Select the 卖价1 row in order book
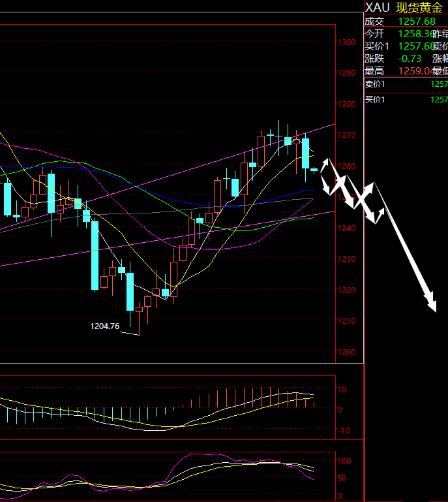 (406, 84)
